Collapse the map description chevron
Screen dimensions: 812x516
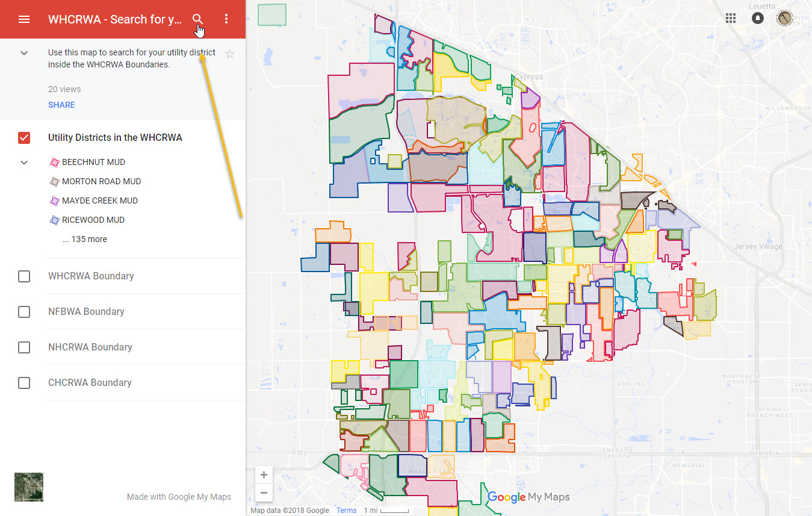tap(24, 53)
